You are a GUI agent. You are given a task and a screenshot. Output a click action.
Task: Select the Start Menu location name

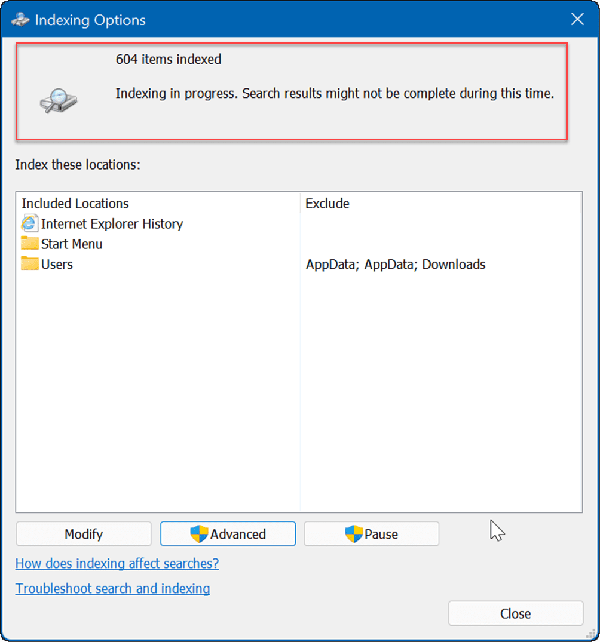coord(71,244)
